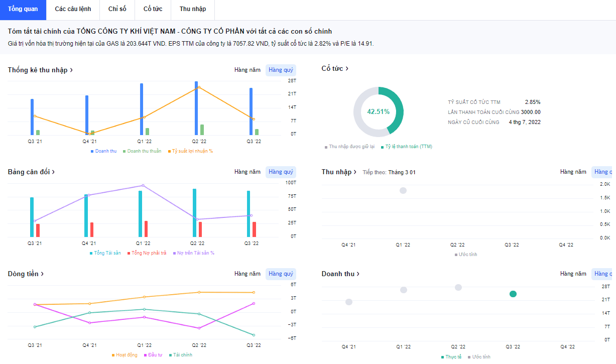616x364 pixels.
Task: Toggle Thu nhập được giữ lại legend item
Action: click(349, 147)
